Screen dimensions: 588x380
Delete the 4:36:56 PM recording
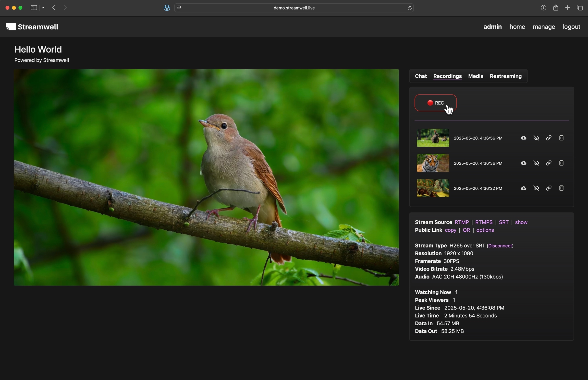coord(561,138)
